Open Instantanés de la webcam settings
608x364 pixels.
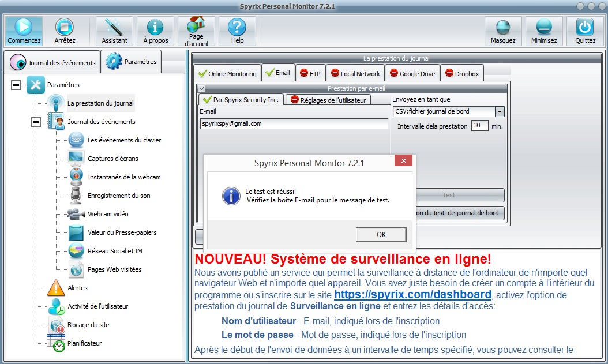(x=124, y=177)
